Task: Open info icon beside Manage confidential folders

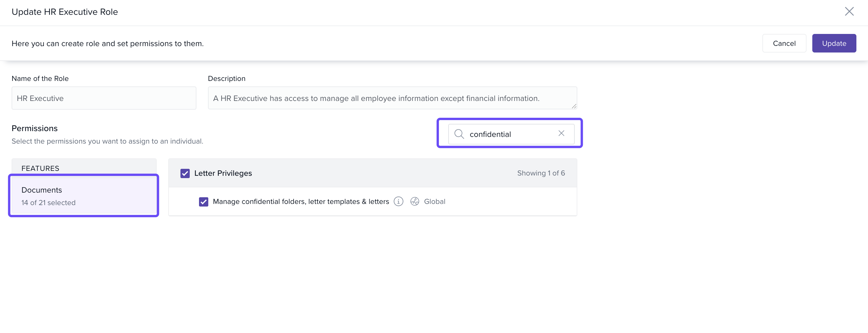Action: [398, 201]
